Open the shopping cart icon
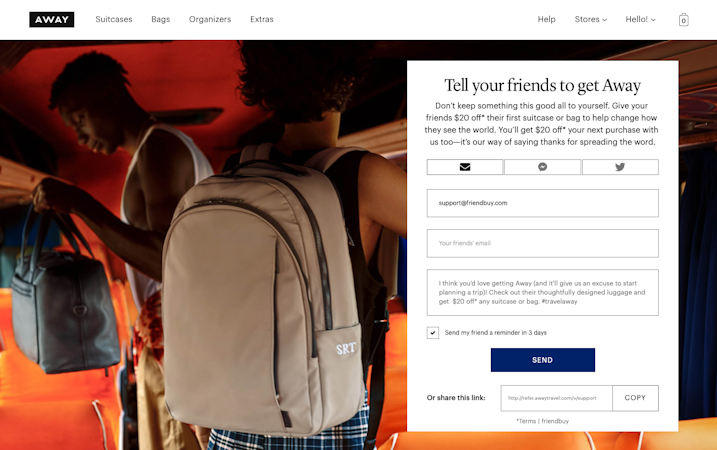 pos(683,20)
